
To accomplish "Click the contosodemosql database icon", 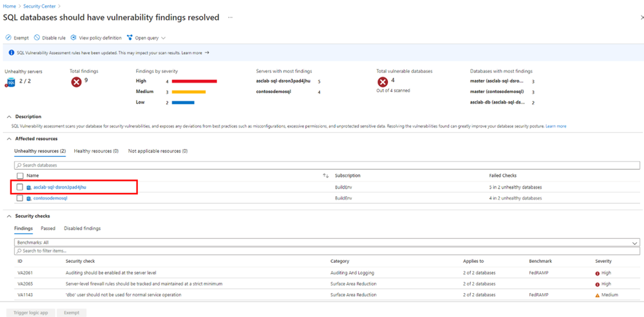I will coord(29,198).
